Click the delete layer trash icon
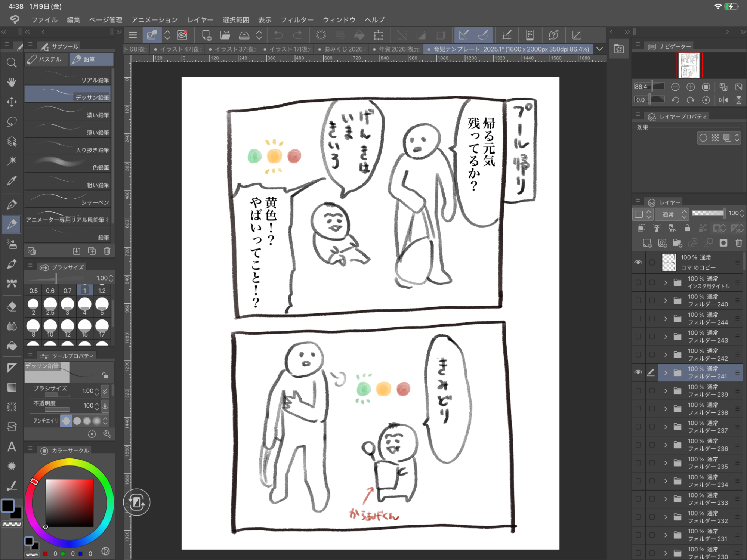The image size is (747, 560). point(738,243)
